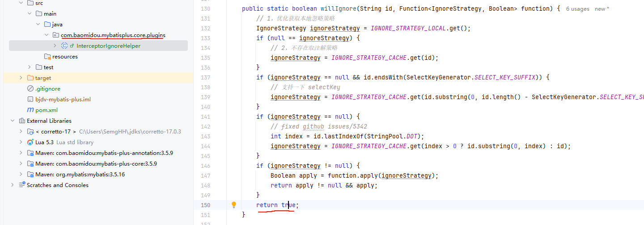Click the .gitignore file icon
The width and height of the screenshot is (644, 225).
point(30,88)
